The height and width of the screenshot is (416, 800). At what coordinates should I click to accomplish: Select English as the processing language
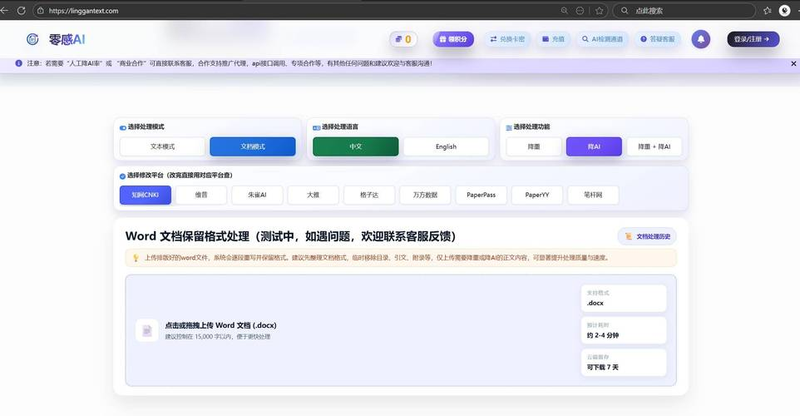pyautogui.click(x=445, y=146)
